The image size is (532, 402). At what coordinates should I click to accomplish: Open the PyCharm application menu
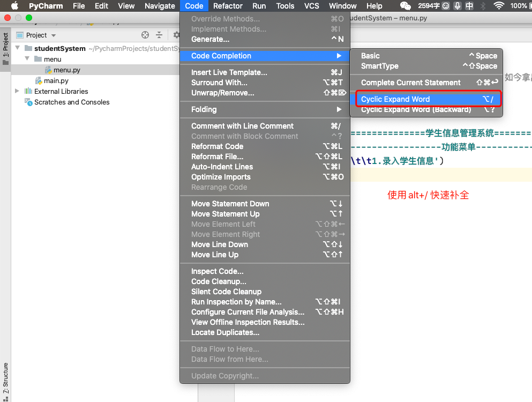click(x=46, y=6)
